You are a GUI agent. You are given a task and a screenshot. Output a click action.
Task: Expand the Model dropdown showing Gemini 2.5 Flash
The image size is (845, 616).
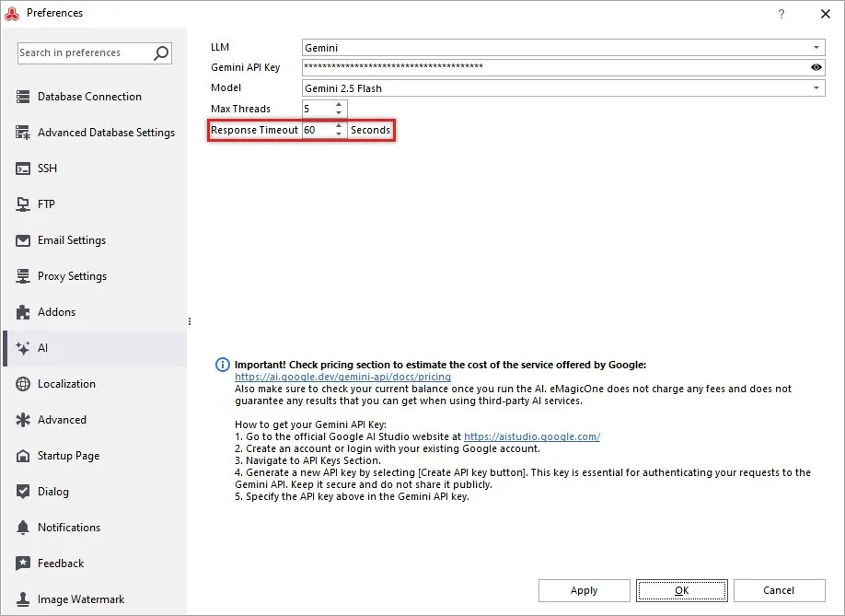coord(816,88)
